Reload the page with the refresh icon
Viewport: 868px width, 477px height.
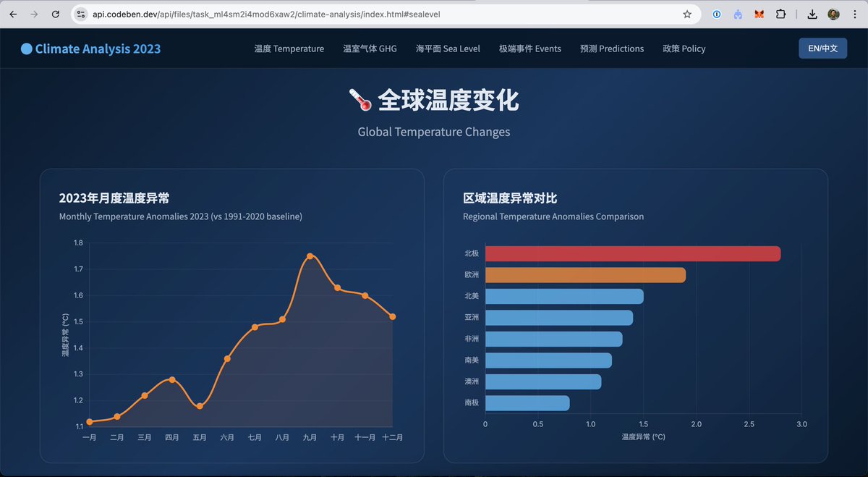(x=56, y=14)
